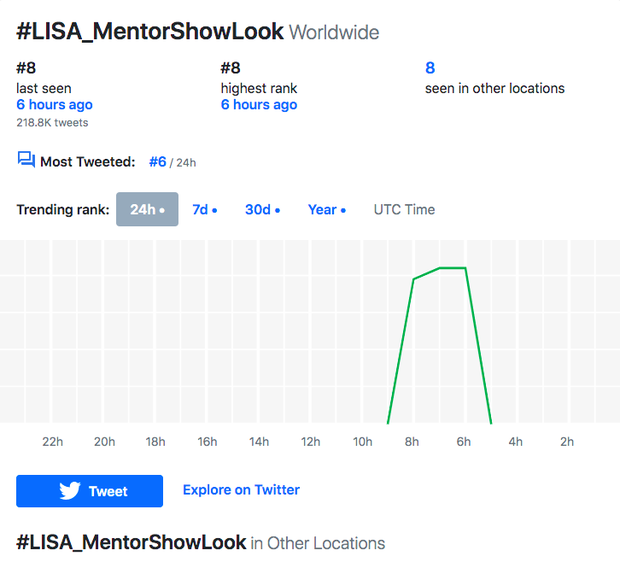Image resolution: width=620 pixels, height=568 pixels.
Task: Click the 218.8K tweets count text
Action: pyautogui.click(x=52, y=123)
